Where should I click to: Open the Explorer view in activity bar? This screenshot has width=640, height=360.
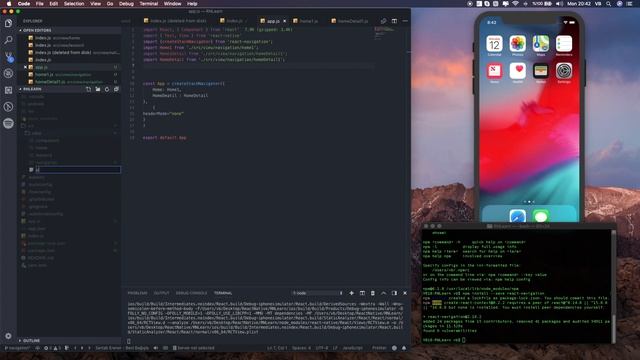[x=8, y=23]
